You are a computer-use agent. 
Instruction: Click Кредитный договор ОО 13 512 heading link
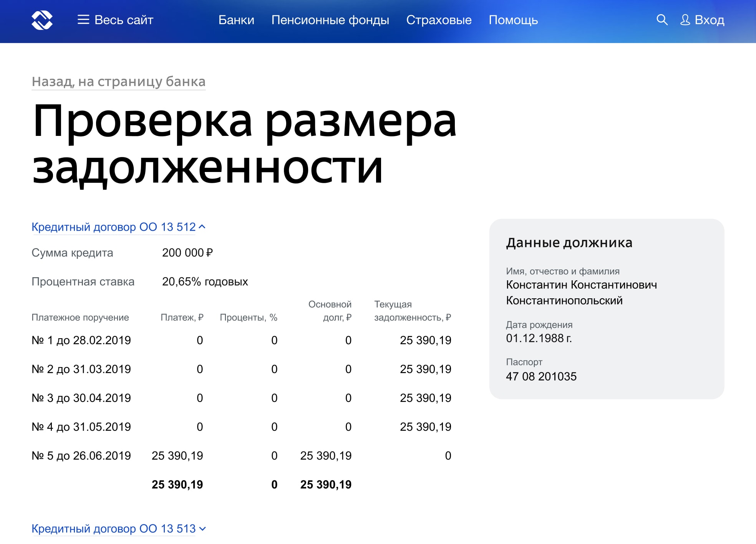point(113,227)
